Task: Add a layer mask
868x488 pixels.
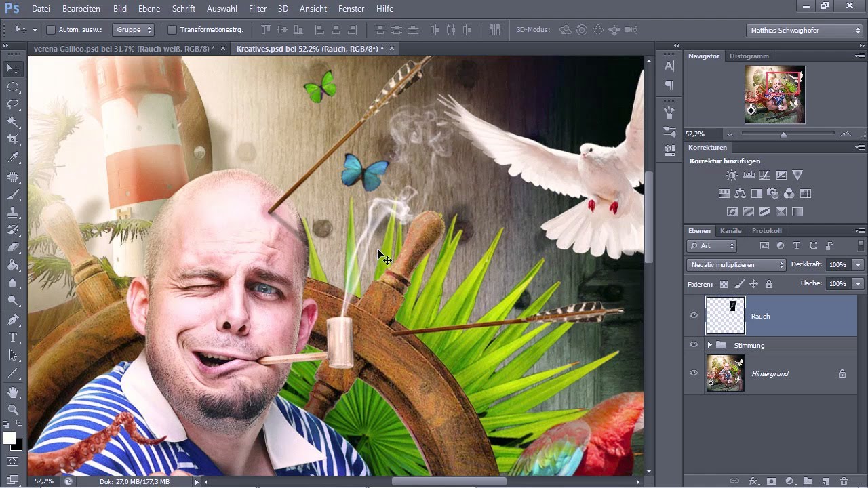Action: tap(771, 481)
